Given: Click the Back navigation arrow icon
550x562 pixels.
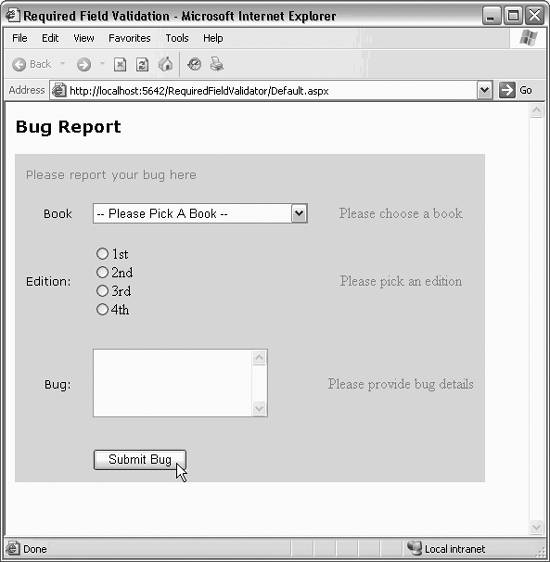Looking at the screenshot, I should 19,65.
